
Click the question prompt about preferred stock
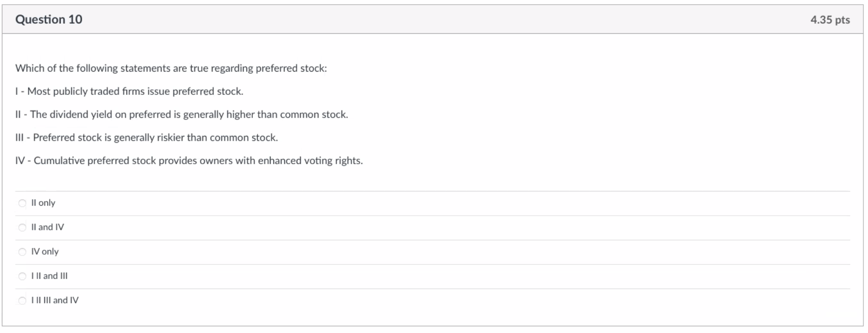pyautogui.click(x=171, y=68)
